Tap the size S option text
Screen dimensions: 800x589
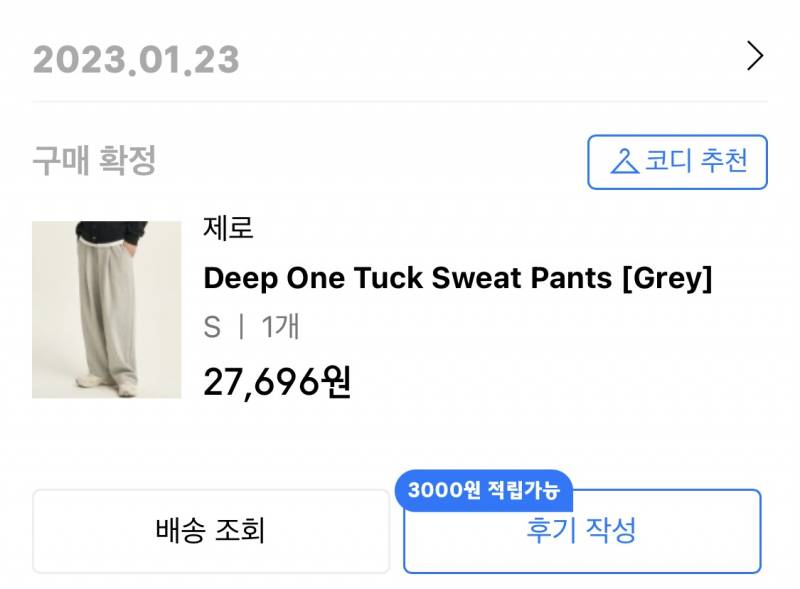pos(212,327)
